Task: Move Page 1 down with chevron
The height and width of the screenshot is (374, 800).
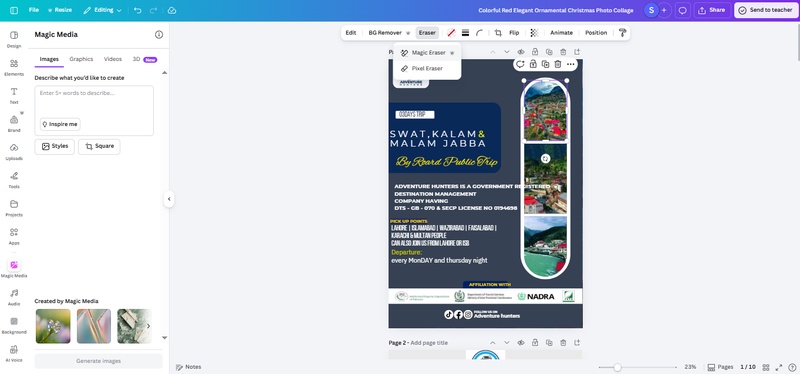Action: tap(507, 52)
